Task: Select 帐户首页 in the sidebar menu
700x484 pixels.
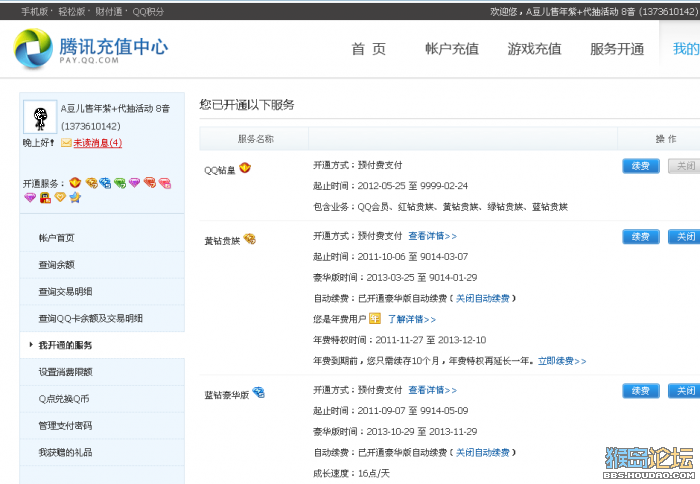Action: [57, 238]
